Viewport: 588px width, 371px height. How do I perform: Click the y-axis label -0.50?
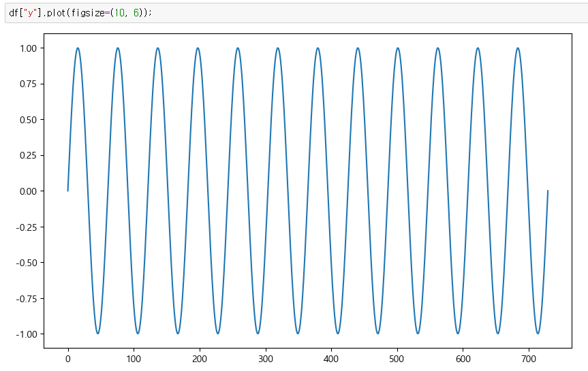point(27,263)
